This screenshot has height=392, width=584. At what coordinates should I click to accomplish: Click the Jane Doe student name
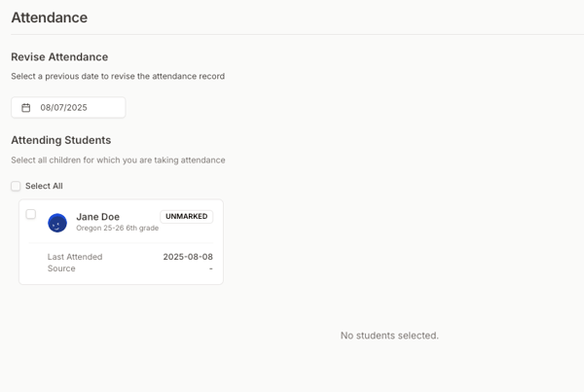97,217
